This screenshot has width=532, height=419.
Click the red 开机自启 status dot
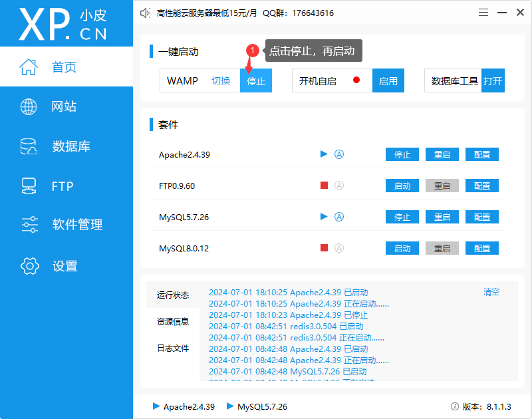(356, 80)
